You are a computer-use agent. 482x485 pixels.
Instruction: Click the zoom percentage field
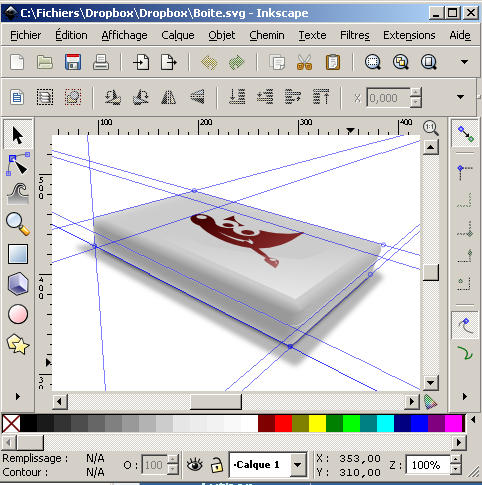click(428, 465)
